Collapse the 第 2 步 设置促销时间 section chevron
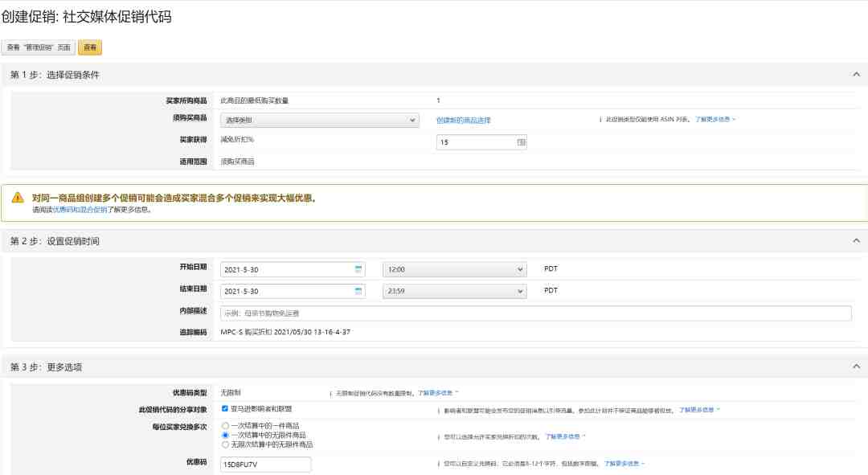Screen dimensions: 868x475 click(x=857, y=240)
